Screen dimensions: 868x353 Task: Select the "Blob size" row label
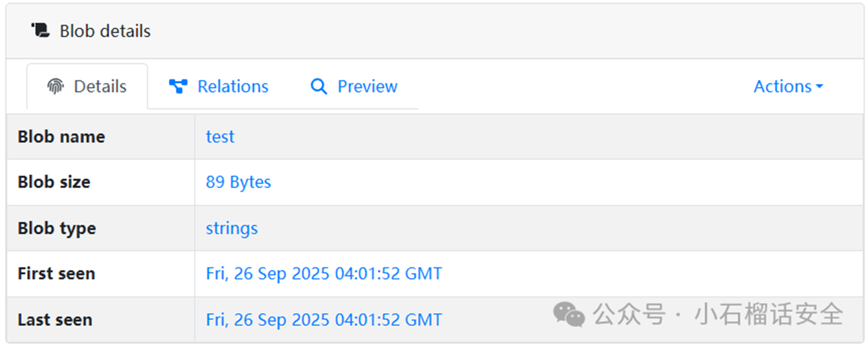pos(54,182)
